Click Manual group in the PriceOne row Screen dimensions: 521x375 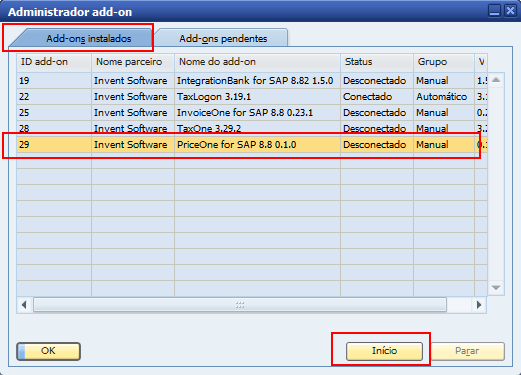[x=444, y=145]
